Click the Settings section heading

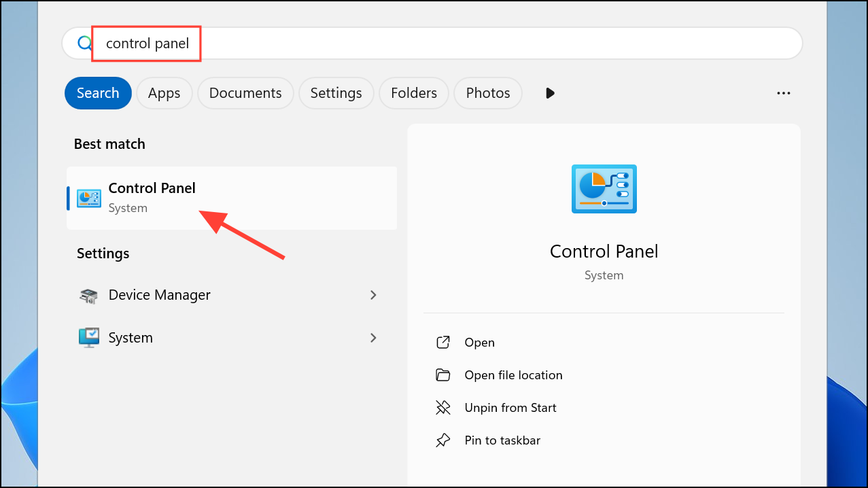103,254
